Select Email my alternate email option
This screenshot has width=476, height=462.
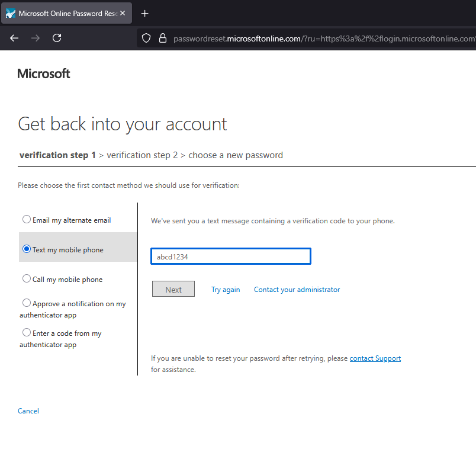click(x=27, y=219)
